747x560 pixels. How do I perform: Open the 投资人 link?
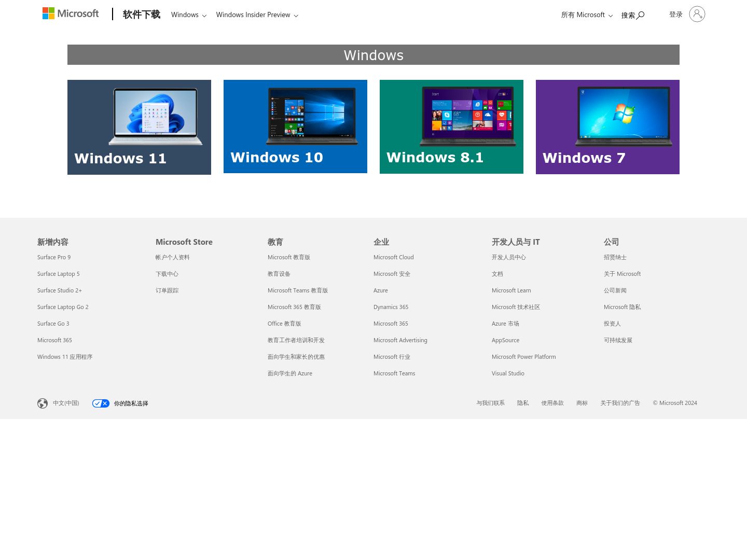point(612,324)
